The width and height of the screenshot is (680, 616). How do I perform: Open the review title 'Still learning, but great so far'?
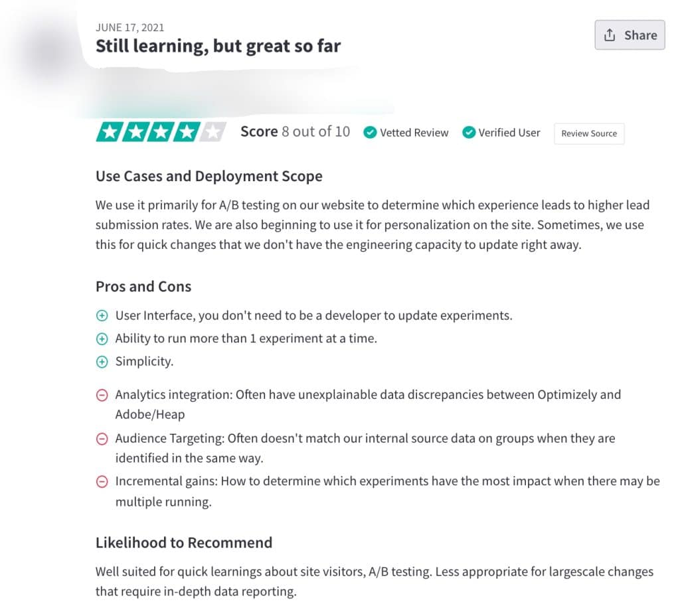click(218, 46)
